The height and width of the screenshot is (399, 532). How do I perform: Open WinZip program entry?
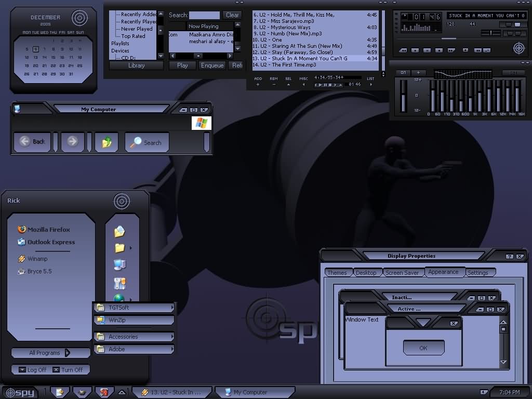click(135, 320)
